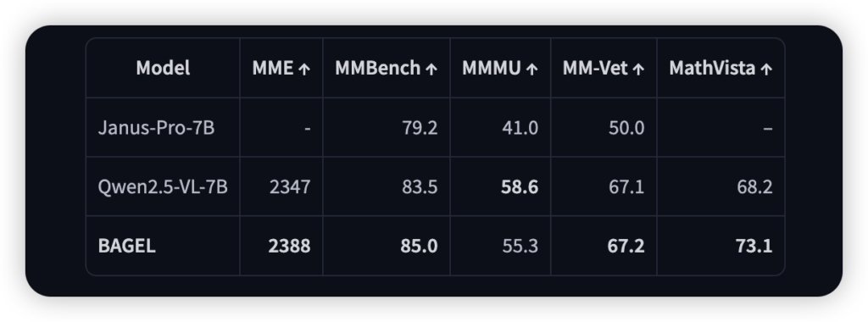Select BAGEL's MathVista score 73.1
Screen dimensions: 868x322
click(754, 247)
